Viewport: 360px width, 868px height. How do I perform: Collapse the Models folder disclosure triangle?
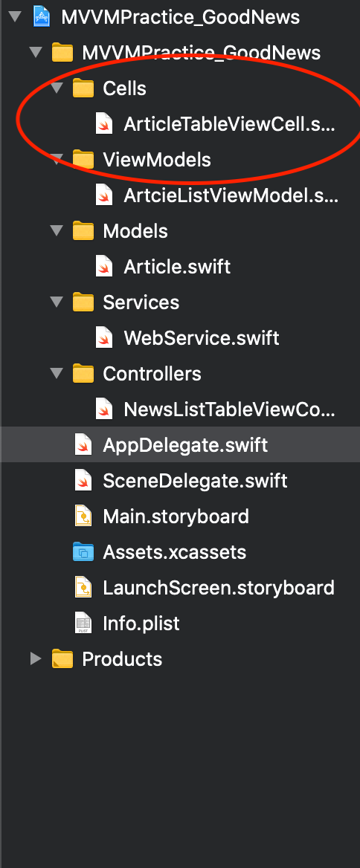point(57,231)
